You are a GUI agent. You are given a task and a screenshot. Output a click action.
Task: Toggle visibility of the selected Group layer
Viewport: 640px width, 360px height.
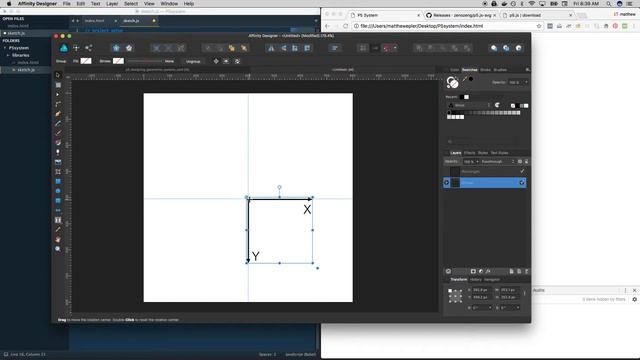522,182
